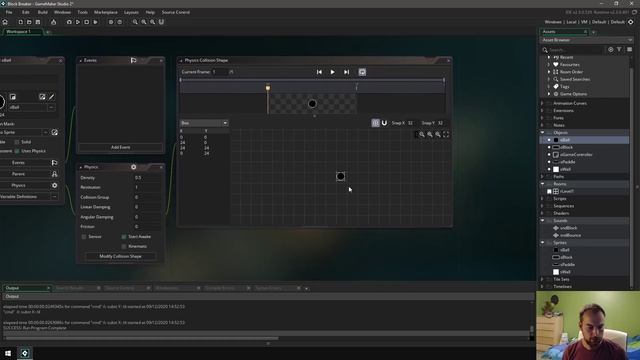
Task: Open the Tools menu
Action: (82, 12)
